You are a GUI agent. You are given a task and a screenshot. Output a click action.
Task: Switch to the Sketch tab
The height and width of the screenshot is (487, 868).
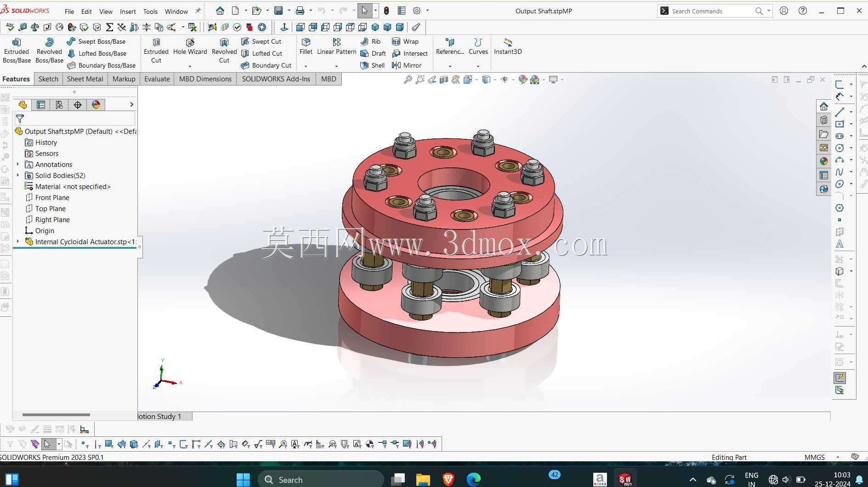[48, 79]
